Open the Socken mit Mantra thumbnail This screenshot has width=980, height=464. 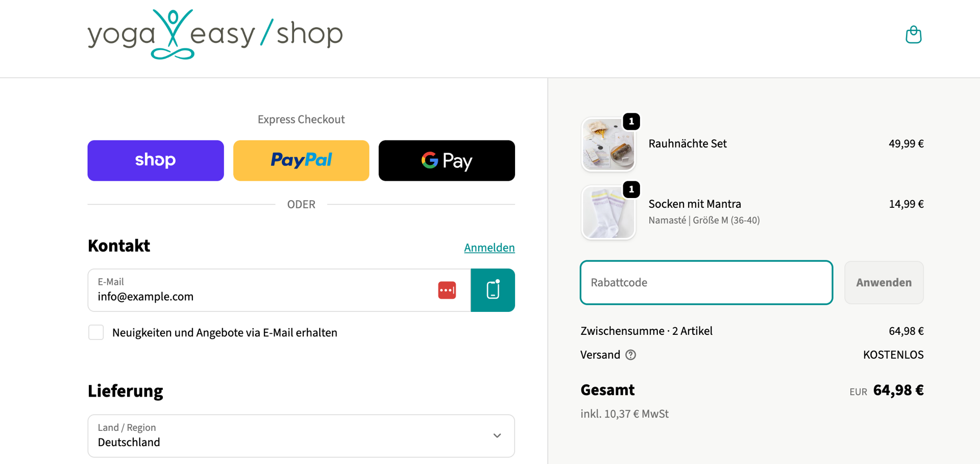608,213
